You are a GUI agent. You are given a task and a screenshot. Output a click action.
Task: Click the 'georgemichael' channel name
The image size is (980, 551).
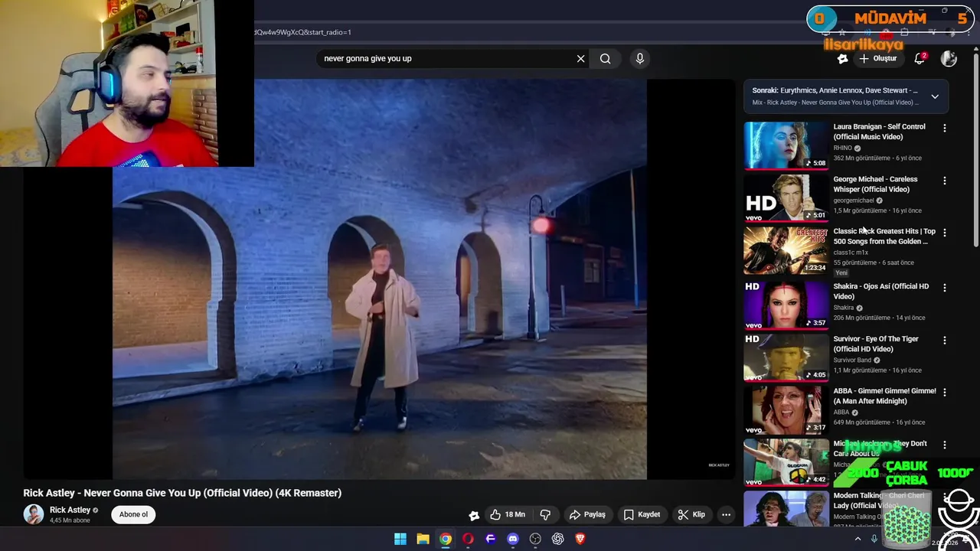click(x=854, y=201)
